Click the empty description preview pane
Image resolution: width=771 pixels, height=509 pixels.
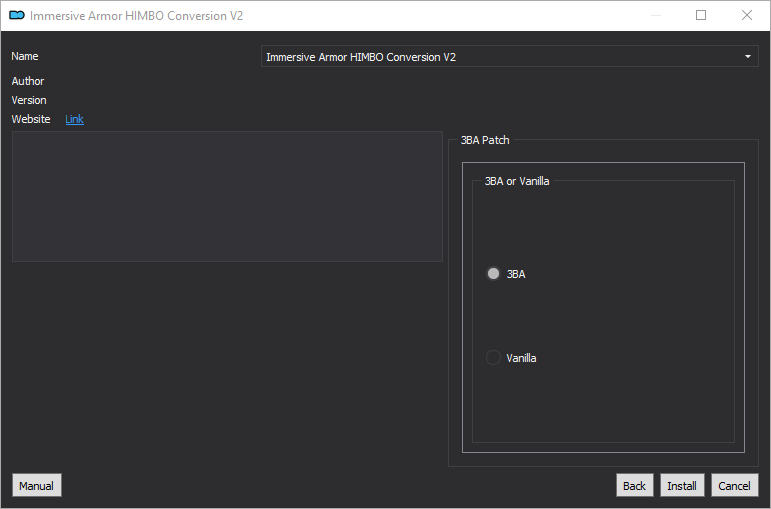click(x=227, y=197)
